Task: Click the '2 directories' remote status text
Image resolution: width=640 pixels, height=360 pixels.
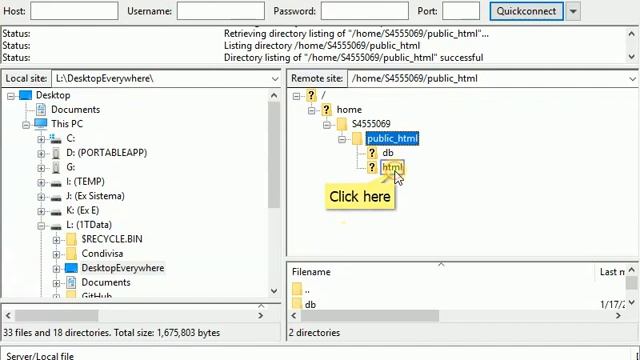Action: point(314,333)
